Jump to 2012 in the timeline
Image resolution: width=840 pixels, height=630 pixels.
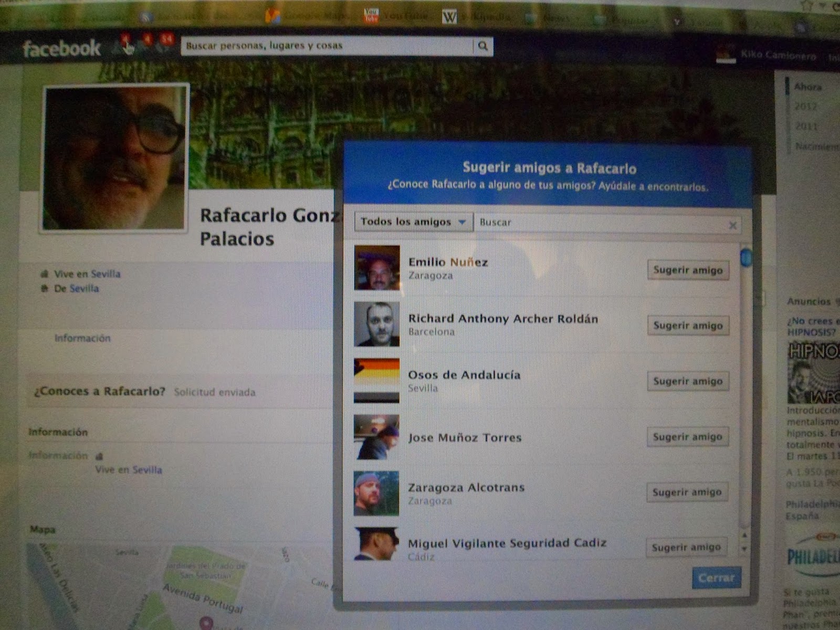(x=805, y=107)
